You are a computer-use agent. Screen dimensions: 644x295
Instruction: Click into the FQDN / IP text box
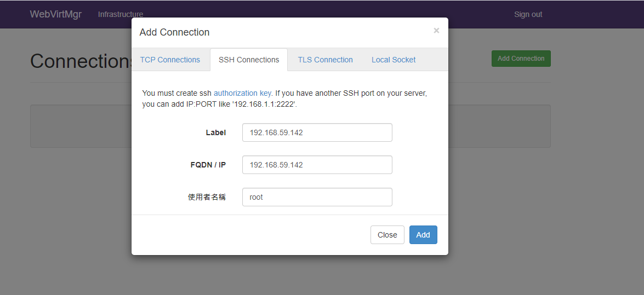tap(317, 165)
